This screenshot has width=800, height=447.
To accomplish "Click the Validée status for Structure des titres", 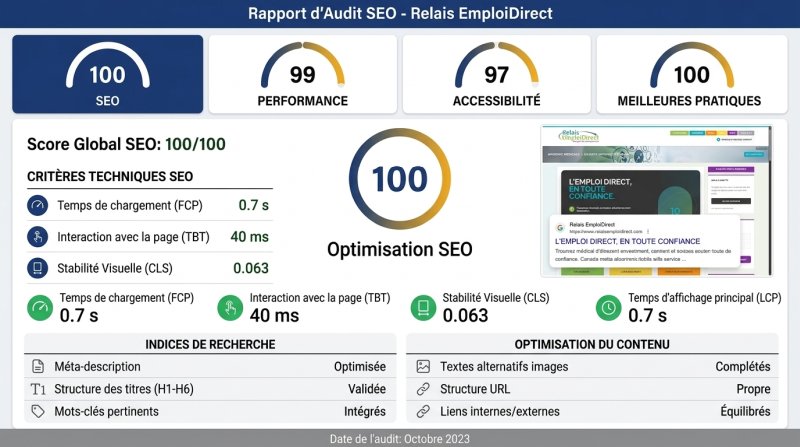I will (x=367, y=389).
